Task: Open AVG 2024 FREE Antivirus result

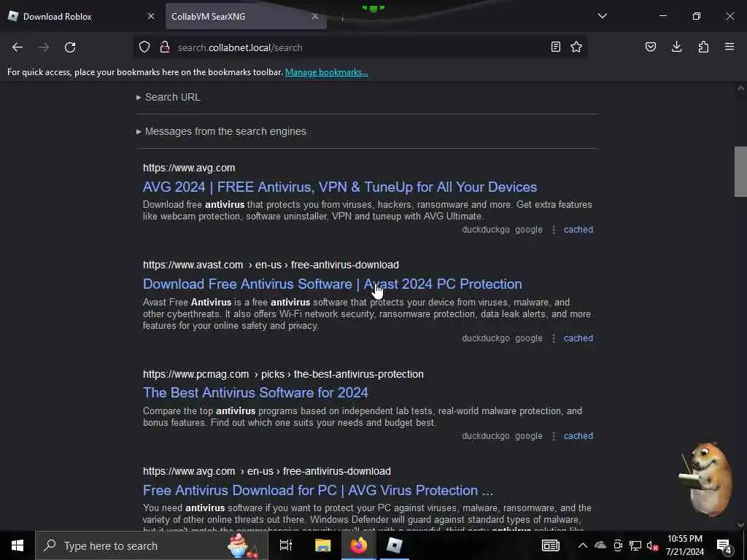Action: coord(340,187)
